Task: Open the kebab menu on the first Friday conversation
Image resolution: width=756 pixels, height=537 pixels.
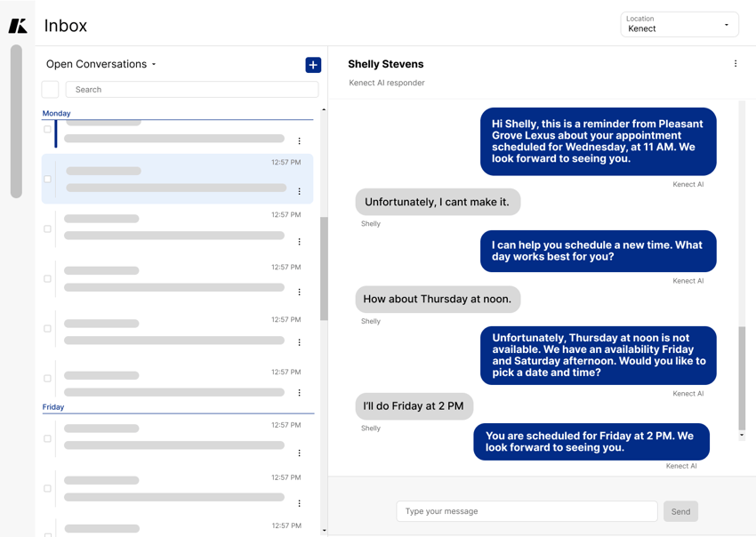Action: pyautogui.click(x=300, y=451)
